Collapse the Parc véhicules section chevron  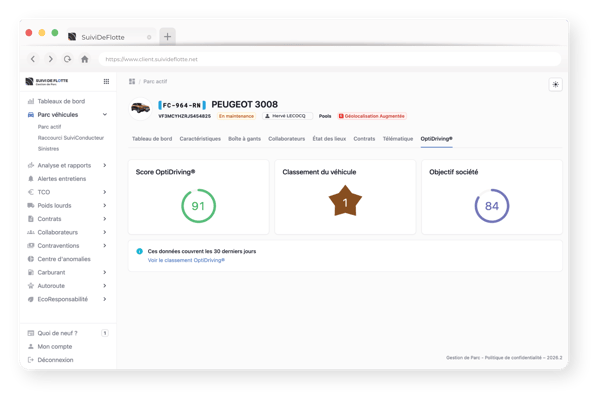point(105,114)
